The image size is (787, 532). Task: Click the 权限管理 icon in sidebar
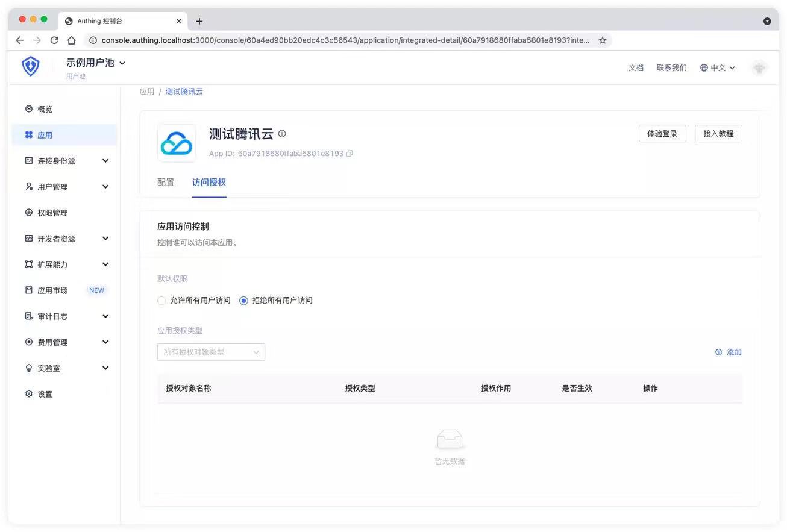point(28,213)
